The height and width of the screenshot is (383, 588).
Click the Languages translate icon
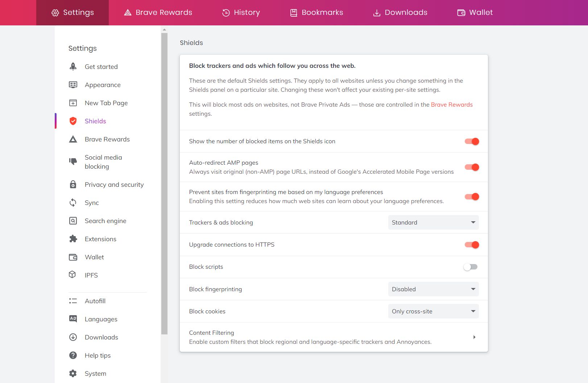coord(73,319)
